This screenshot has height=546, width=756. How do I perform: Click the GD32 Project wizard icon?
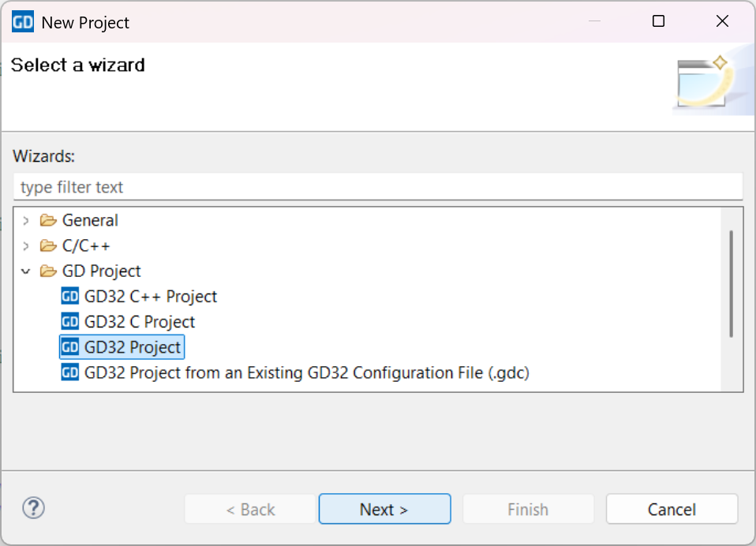click(x=70, y=347)
